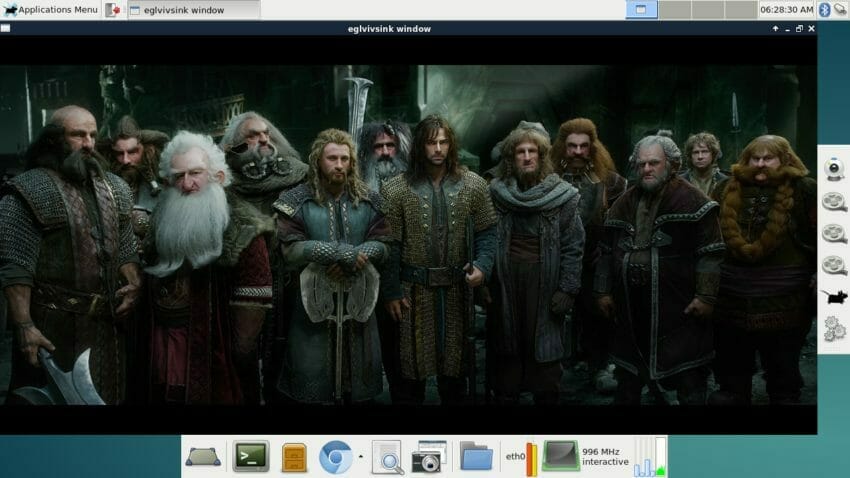
Task: Launch the webcam icon in side panel
Action: (834, 170)
